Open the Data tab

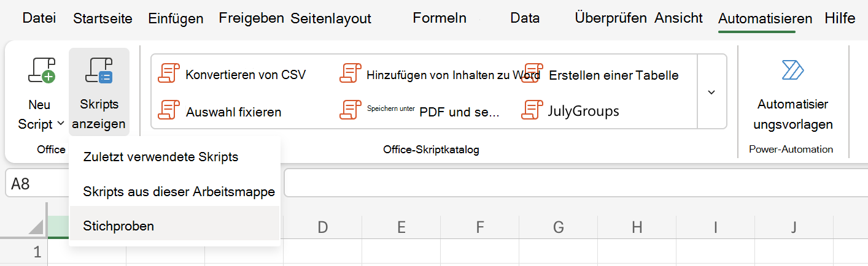(525, 18)
